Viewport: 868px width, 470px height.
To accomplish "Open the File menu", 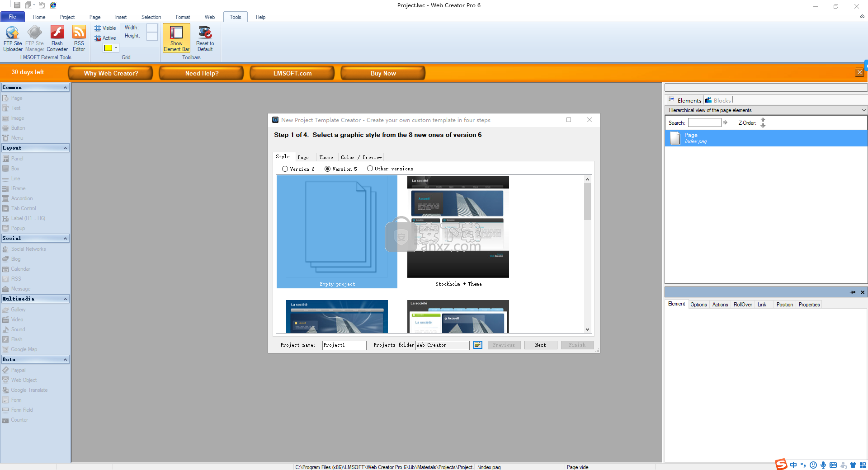I will 12,17.
